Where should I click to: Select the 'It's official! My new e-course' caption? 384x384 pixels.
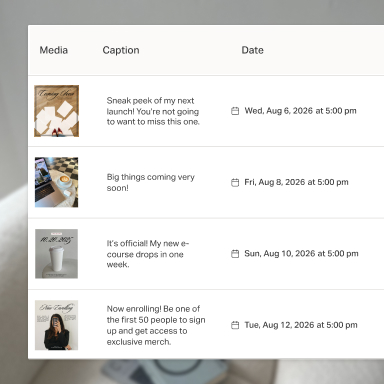click(148, 254)
